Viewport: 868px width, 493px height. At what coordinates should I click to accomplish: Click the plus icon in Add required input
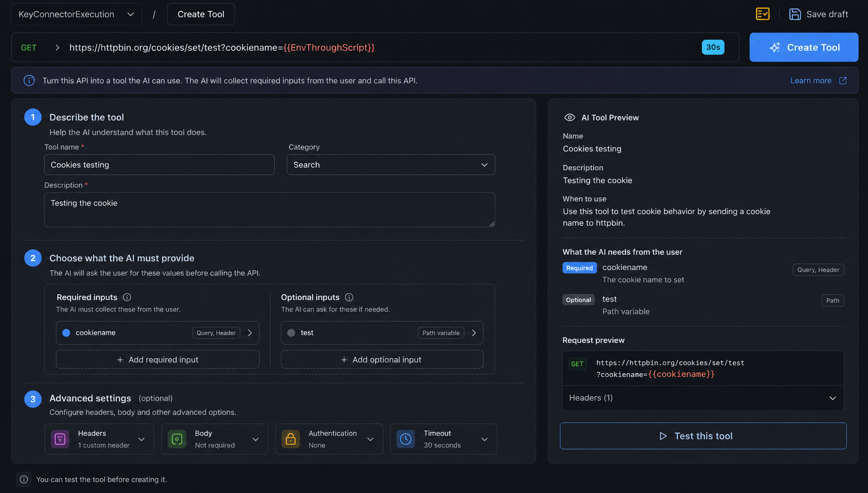click(x=120, y=360)
